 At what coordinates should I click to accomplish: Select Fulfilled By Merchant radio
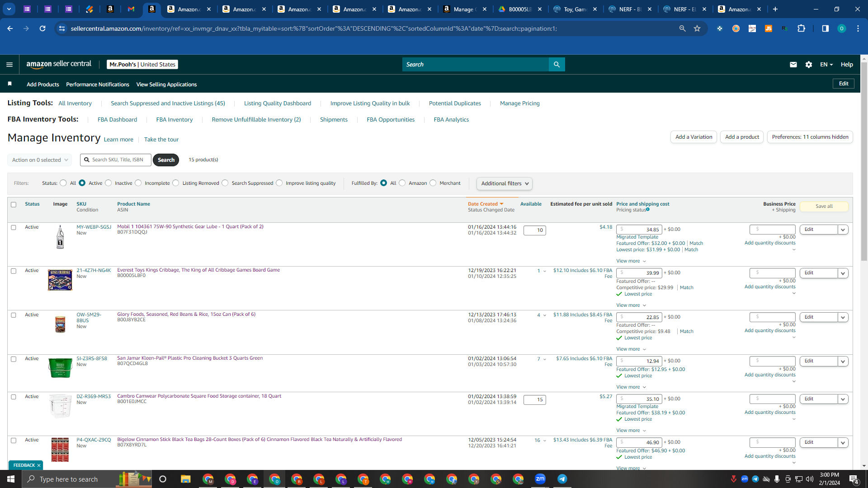point(433,183)
